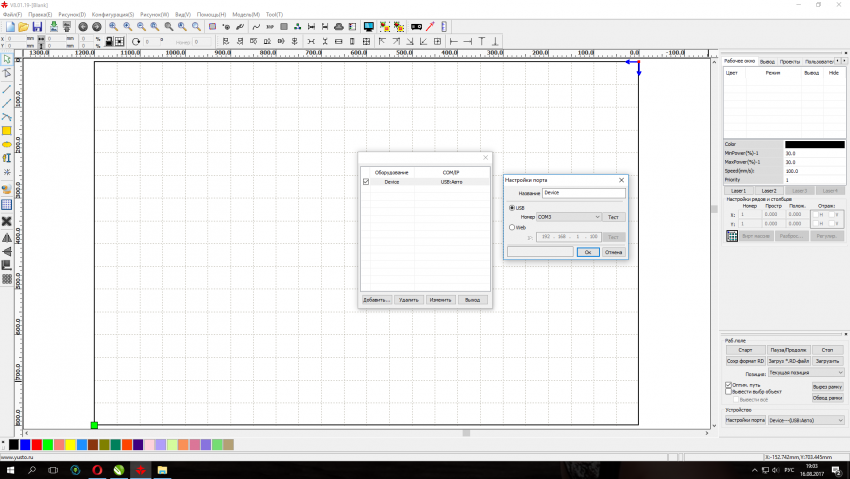Viewport: 850px width, 479px height.
Task: Select the ellipse drawing tool
Action: 7,145
